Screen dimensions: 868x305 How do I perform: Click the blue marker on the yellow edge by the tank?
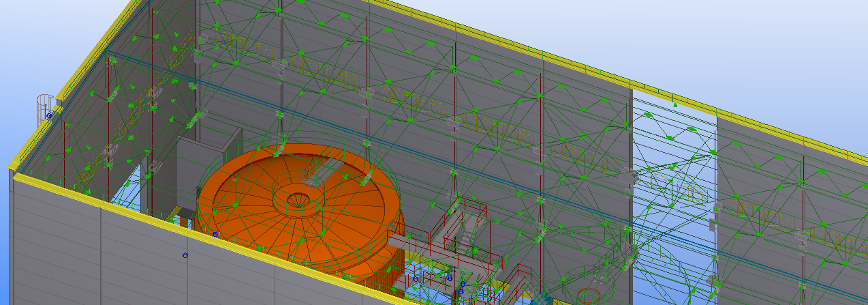(215, 234)
